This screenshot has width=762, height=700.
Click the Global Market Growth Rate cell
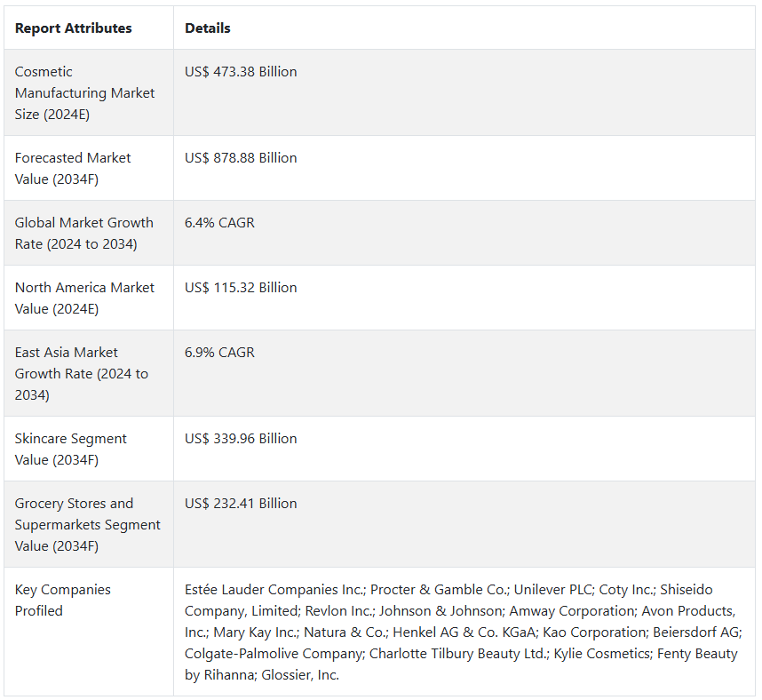pos(83,233)
